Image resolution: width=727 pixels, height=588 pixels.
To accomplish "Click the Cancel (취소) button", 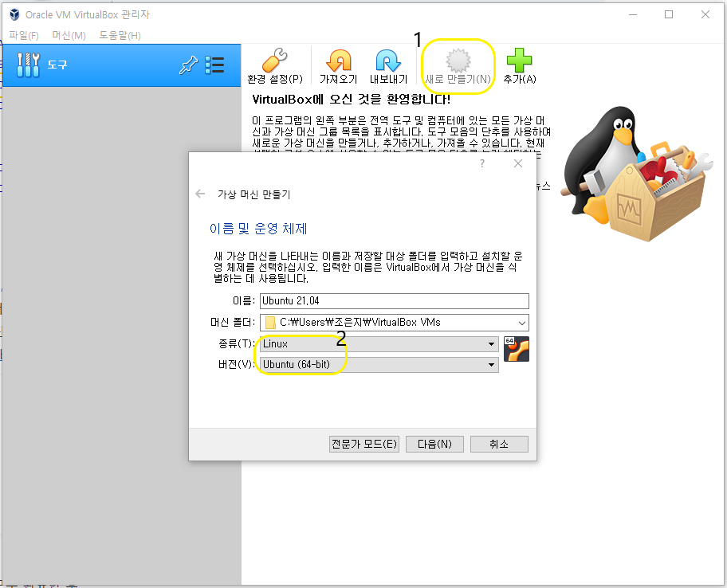I will coord(499,444).
